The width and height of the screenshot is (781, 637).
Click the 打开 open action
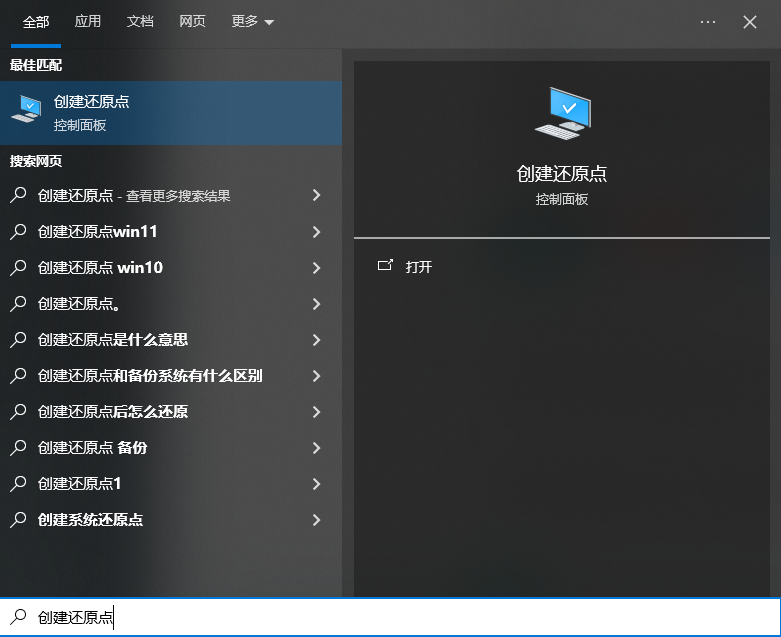(418, 267)
